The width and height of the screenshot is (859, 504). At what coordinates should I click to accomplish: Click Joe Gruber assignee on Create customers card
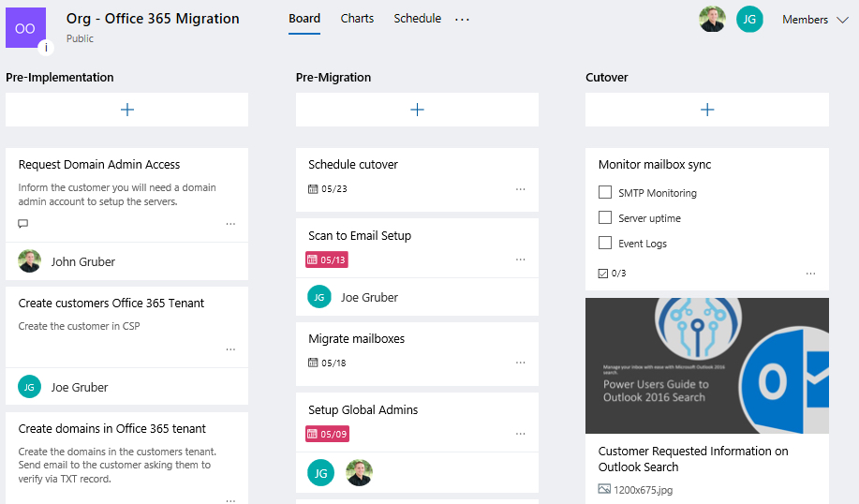pos(80,387)
